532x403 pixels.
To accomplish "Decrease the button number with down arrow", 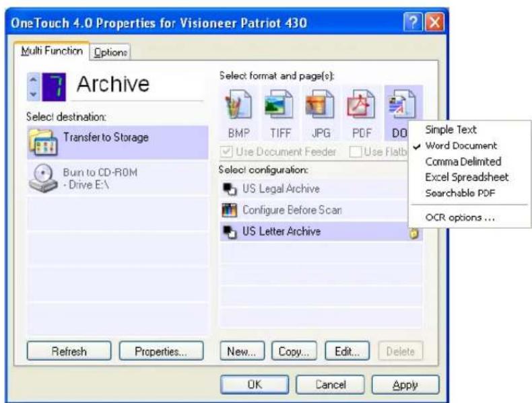I will coord(34,94).
